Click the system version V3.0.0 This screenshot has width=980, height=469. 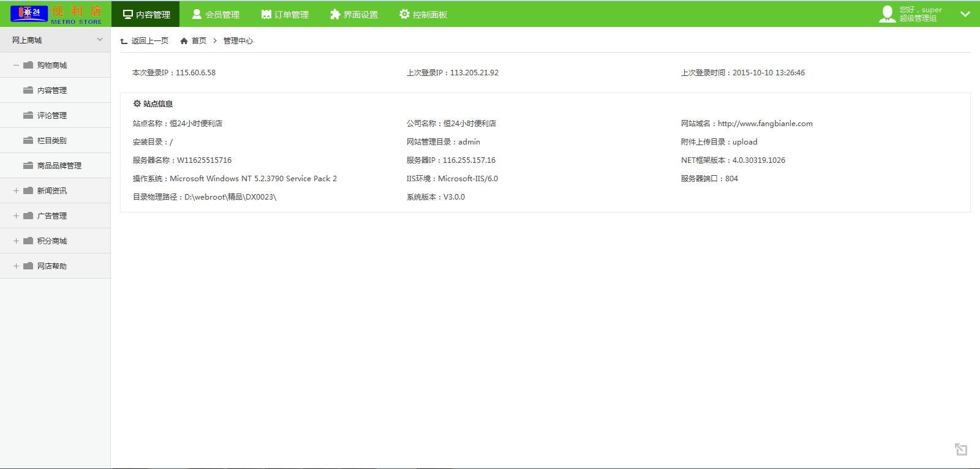[x=454, y=197]
